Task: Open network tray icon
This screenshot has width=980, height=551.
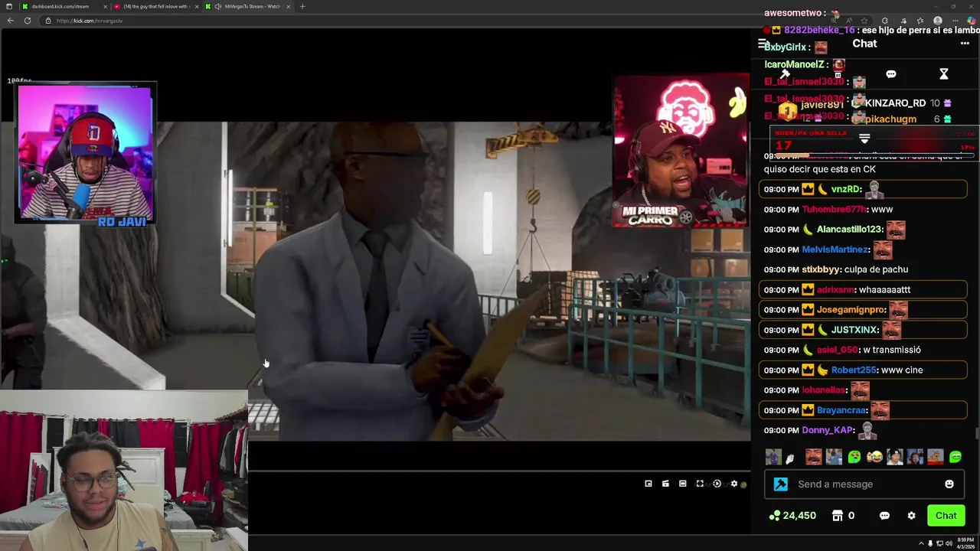Action: [939, 543]
